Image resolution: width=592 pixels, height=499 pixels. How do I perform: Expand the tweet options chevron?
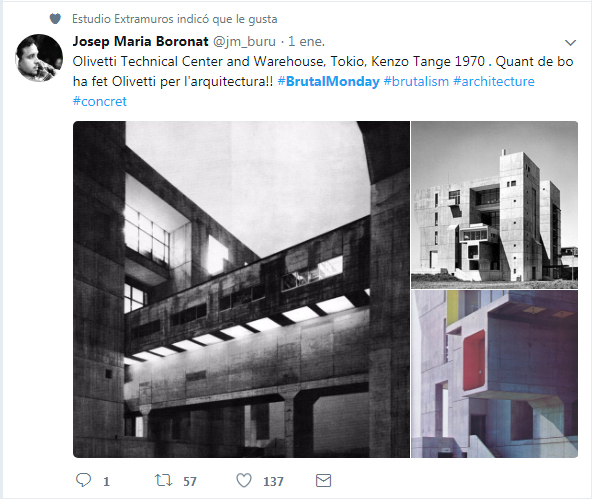(x=570, y=42)
